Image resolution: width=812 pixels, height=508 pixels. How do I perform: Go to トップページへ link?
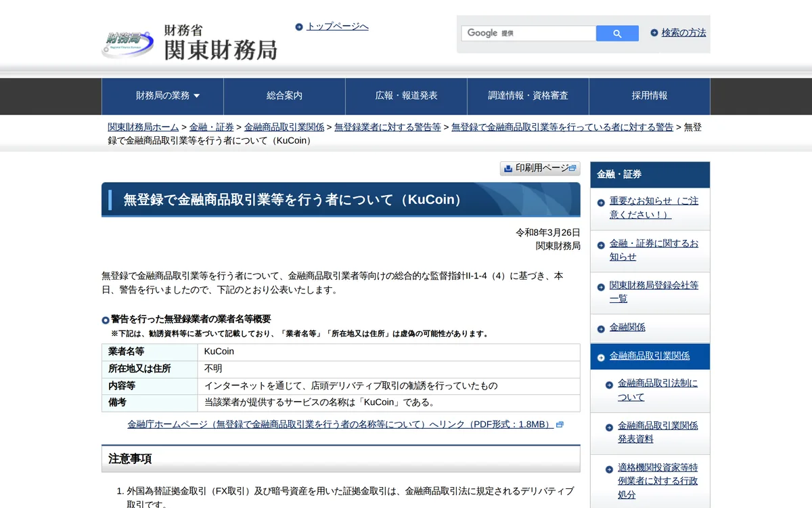tap(338, 26)
